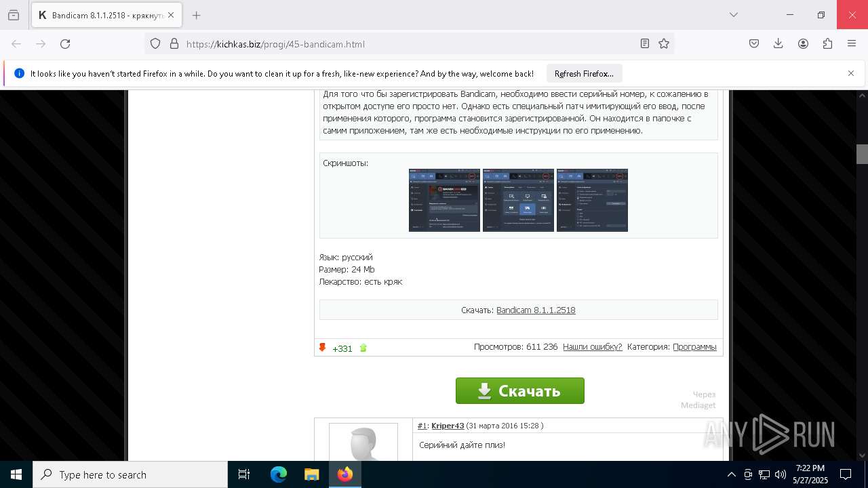Go back to the previous page
Image resolution: width=868 pixels, height=488 pixels.
pyautogui.click(x=16, y=44)
